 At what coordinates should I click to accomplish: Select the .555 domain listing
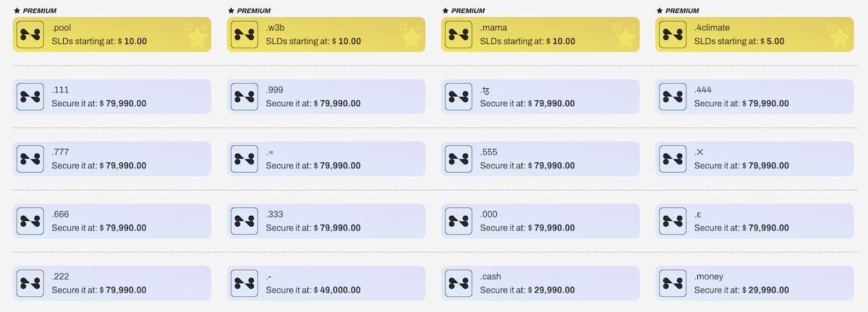[540, 159]
